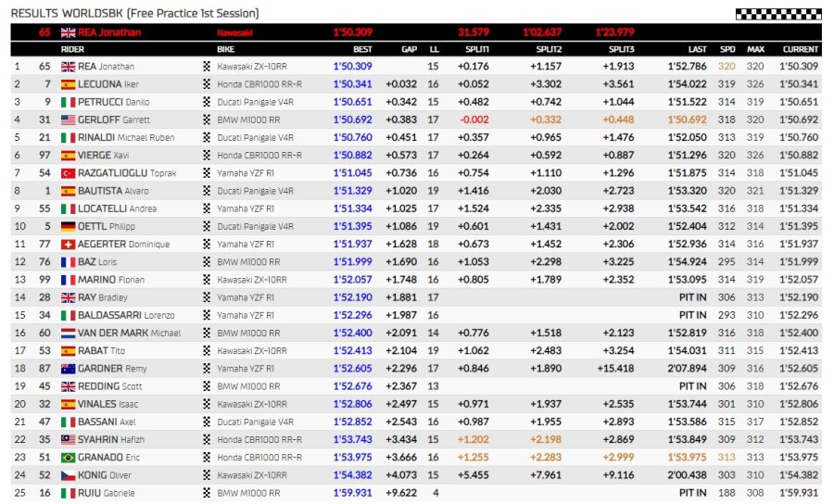
Task: Click 'PIT IN' status in RAY Bradley's row
Action: pyautogui.click(x=692, y=297)
